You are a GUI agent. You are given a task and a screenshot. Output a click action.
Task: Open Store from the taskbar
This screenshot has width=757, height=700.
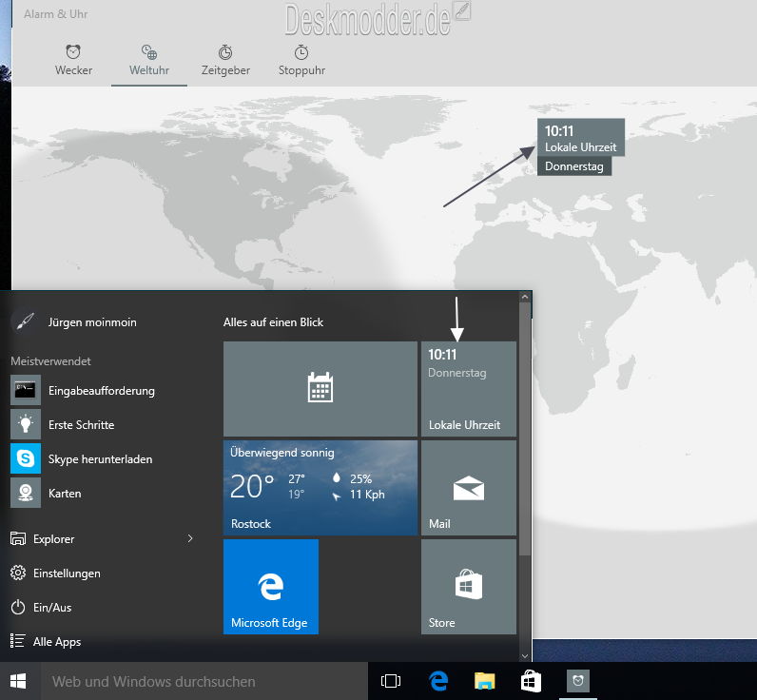531,681
